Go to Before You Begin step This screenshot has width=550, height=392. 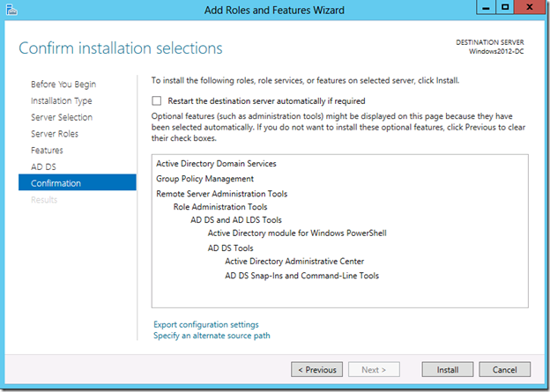click(x=63, y=85)
